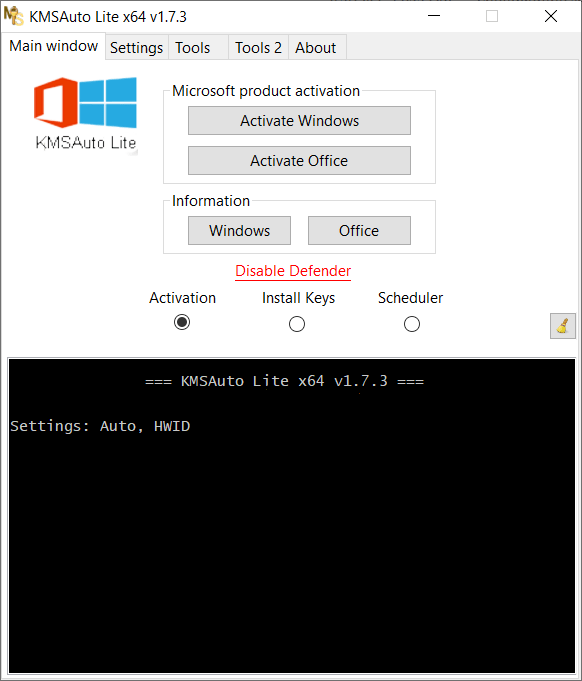
Task: Select the Activation radio button
Action: (x=182, y=322)
